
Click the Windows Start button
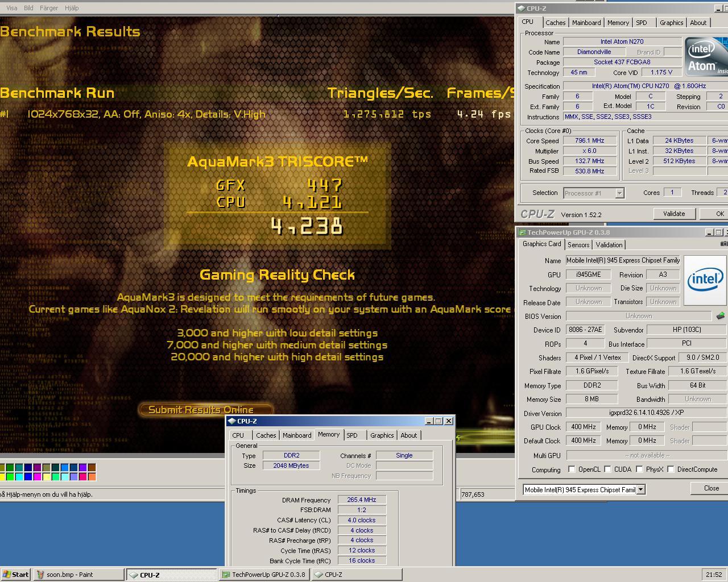pos(16,575)
